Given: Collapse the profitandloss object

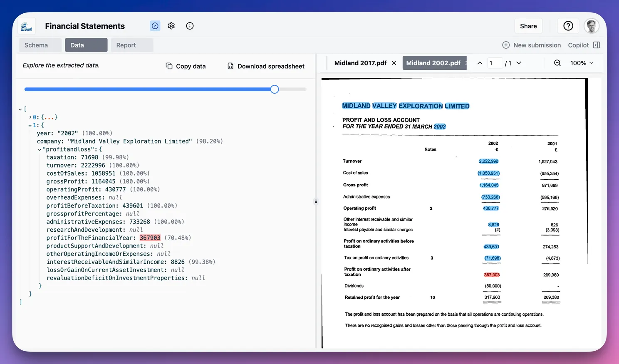Looking at the screenshot, I should point(40,149).
